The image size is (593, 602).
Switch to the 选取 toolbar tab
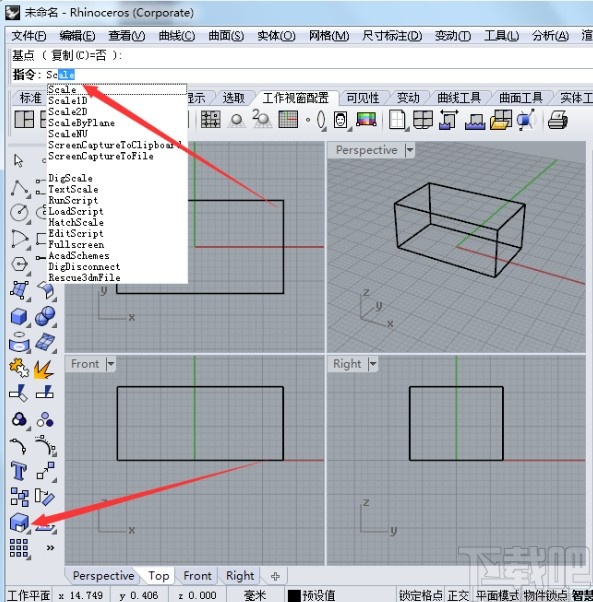pyautogui.click(x=233, y=98)
